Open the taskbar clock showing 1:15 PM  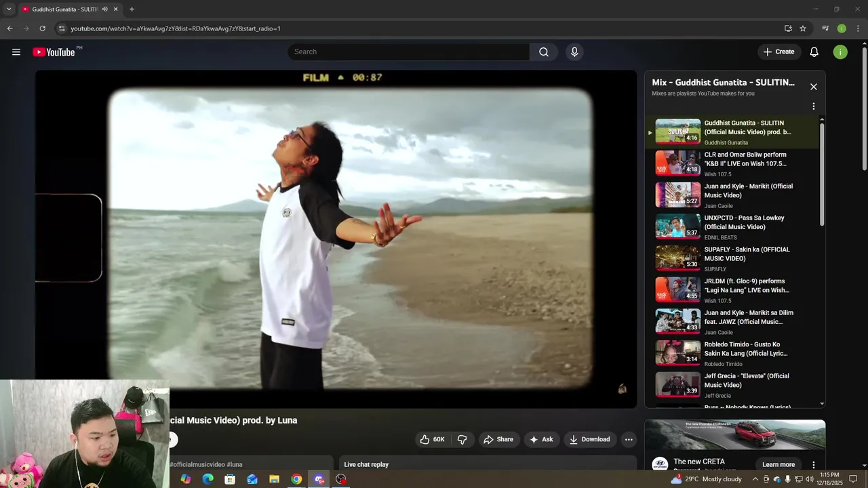[x=830, y=479]
